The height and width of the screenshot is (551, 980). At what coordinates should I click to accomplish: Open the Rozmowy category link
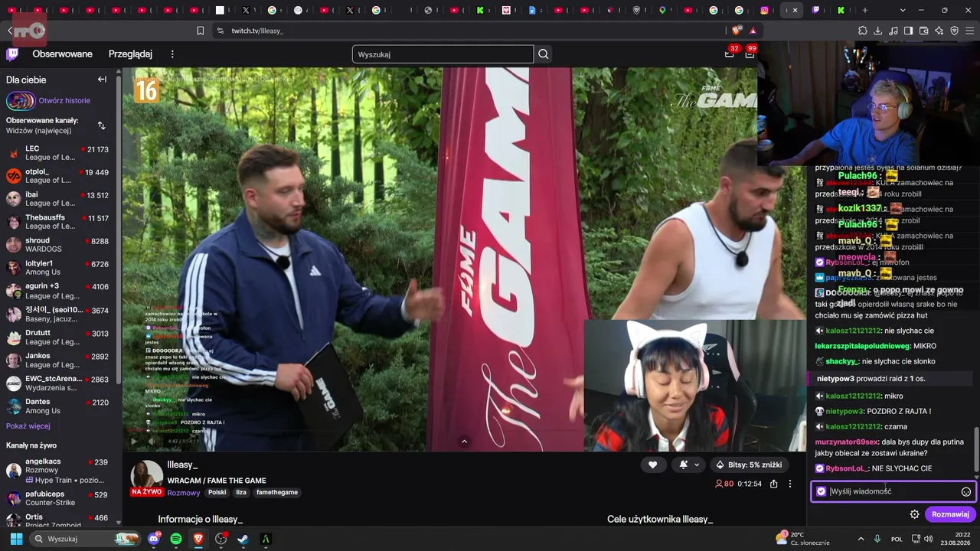pos(184,493)
